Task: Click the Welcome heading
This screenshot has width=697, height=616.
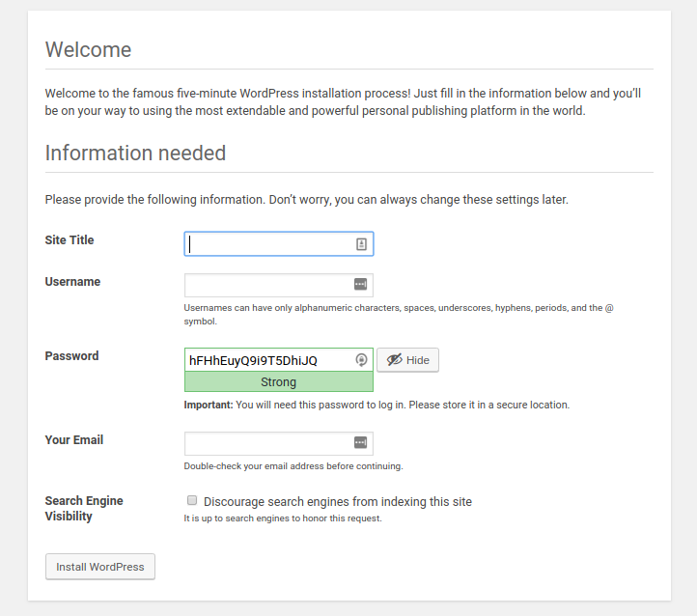Action: [89, 49]
